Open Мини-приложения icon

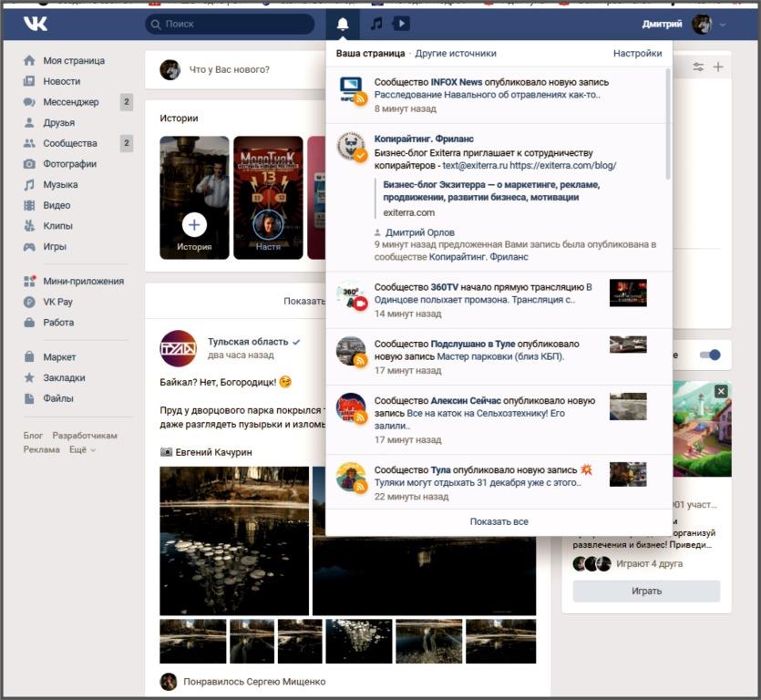click(x=29, y=281)
